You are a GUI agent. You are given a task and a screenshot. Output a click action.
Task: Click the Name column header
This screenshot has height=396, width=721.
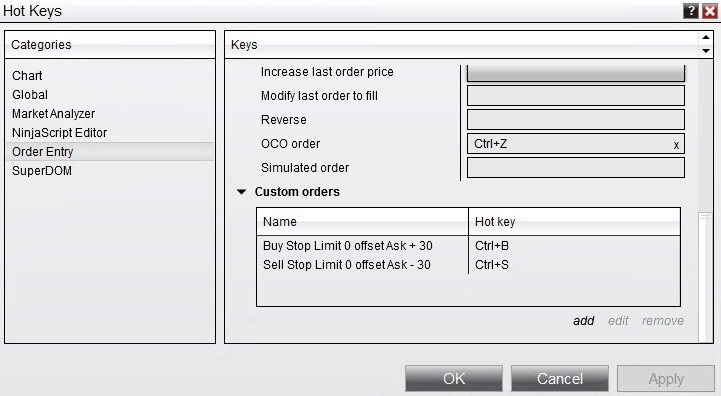click(362, 222)
